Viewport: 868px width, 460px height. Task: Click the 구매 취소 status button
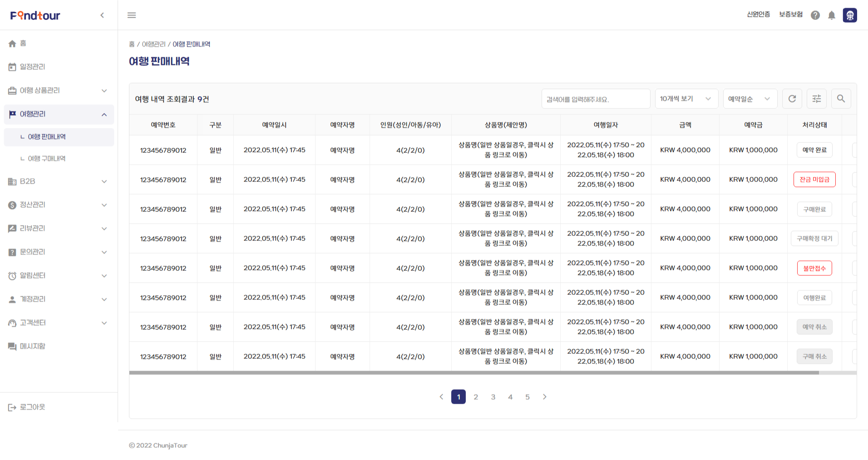coord(814,357)
